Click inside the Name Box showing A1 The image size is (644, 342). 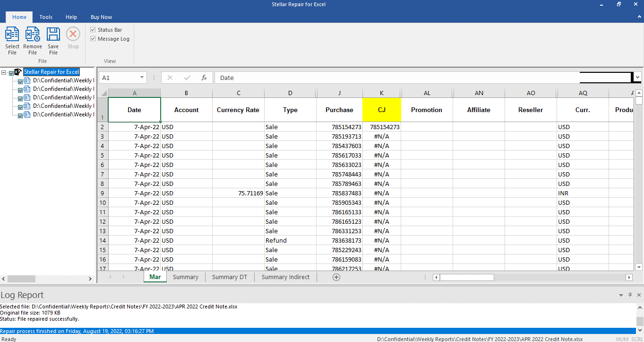click(118, 78)
